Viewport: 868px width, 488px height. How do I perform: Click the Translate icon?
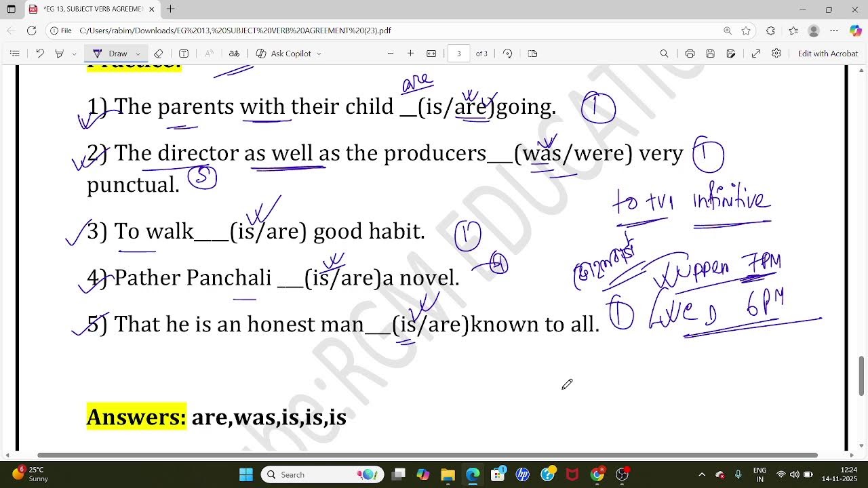coord(234,54)
